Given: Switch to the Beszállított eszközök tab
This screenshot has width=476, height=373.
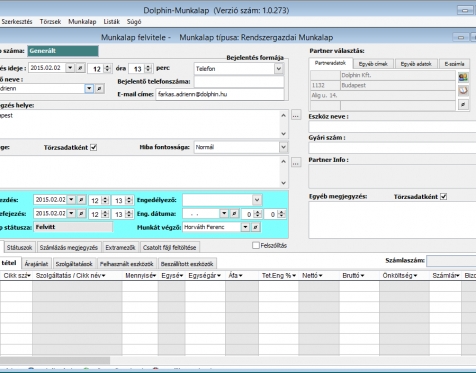Looking at the screenshot, I should pyautogui.click(x=187, y=264).
